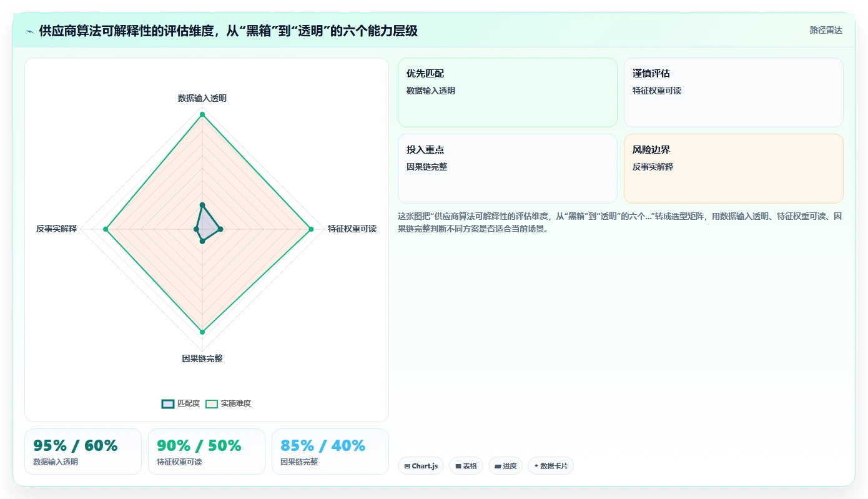Image resolution: width=868 pixels, height=499 pixels.
Task: Click the bottom green radar data point
Action: click(x=202, y=332)
